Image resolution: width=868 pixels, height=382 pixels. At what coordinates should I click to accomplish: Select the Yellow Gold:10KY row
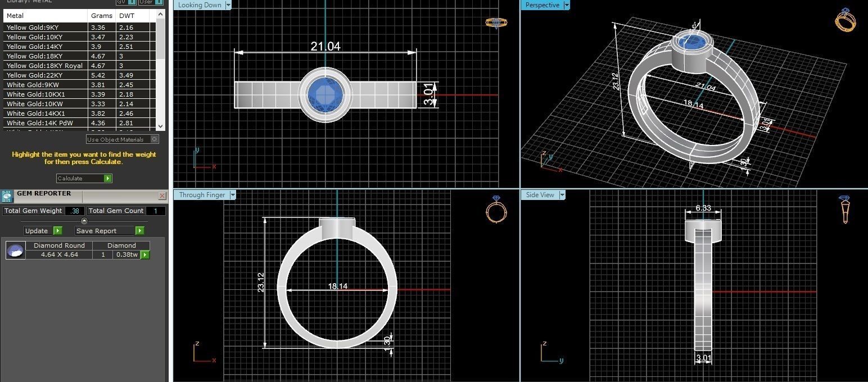tap(79, 37)
